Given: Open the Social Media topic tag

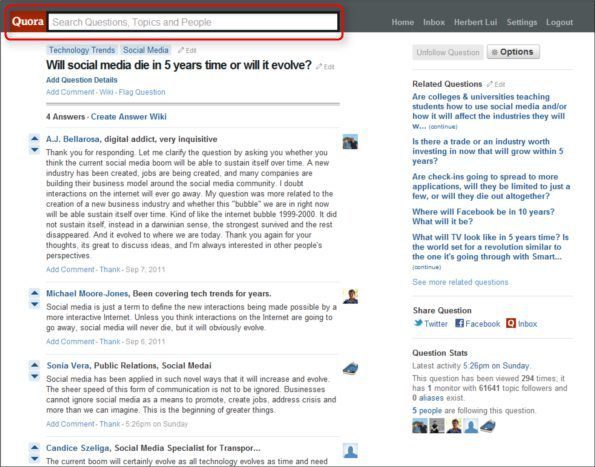Looking at the screenshot, I should pyautogui.click(x=146, y=50).
